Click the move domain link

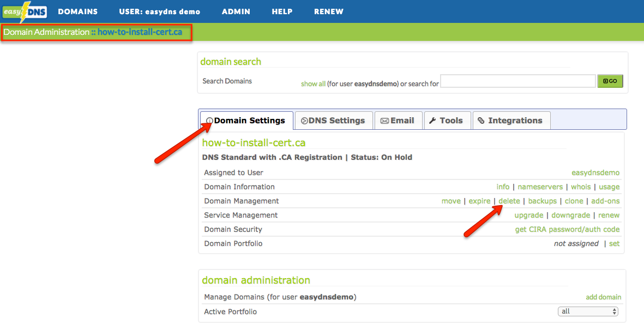coord(451,201)
